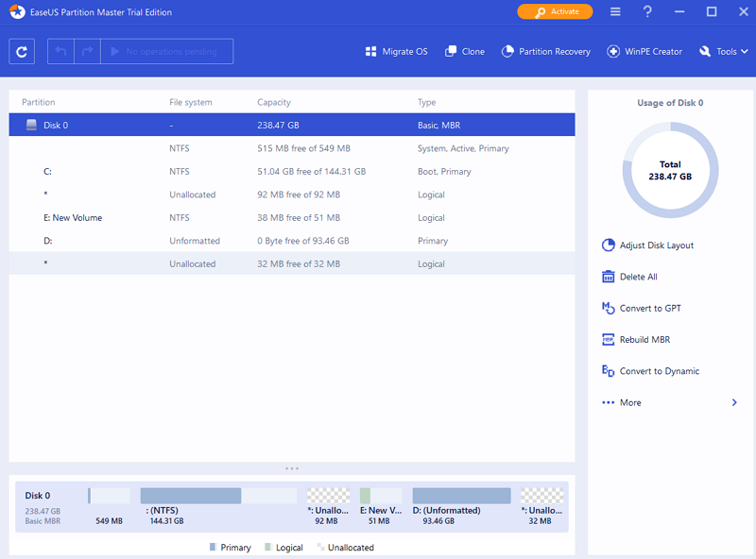Click the undo arrow in toolbar

pos(62,52)
